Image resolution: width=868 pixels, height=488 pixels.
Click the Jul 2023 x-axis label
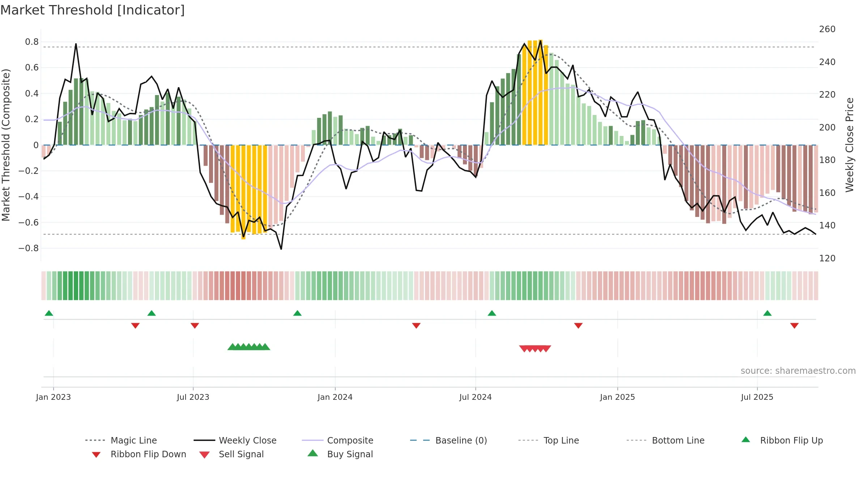[193, 397]
